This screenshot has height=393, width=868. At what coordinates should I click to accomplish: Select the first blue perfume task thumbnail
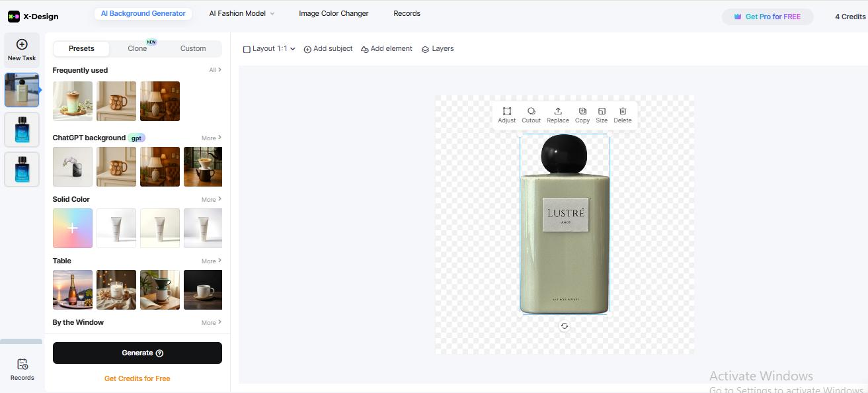pyautogui.click(x=22, y=130)
